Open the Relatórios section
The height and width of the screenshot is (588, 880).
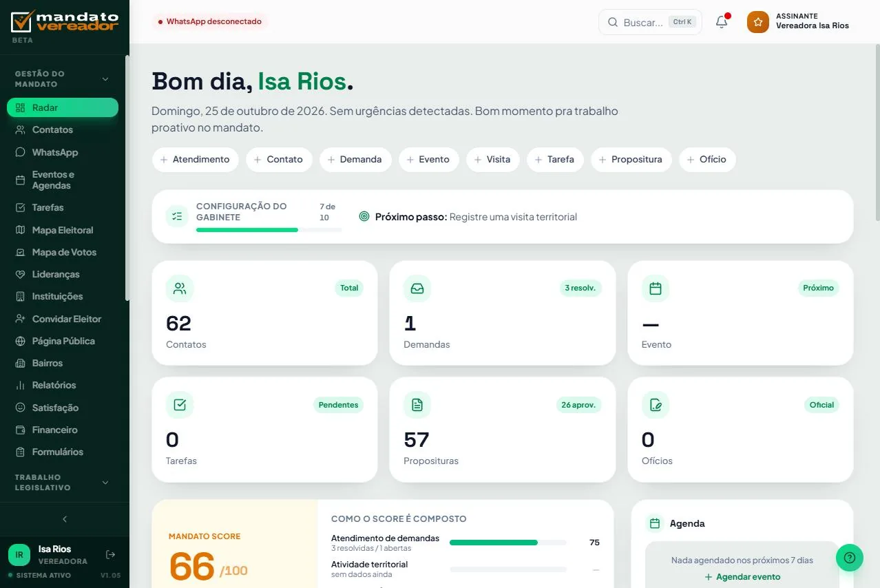coord(63,385)
